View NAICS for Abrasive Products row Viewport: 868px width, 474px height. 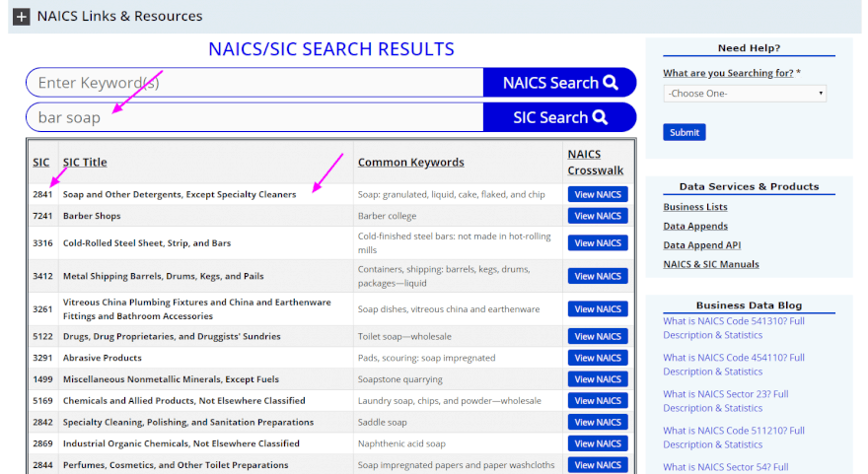click(x=597, y=359)
